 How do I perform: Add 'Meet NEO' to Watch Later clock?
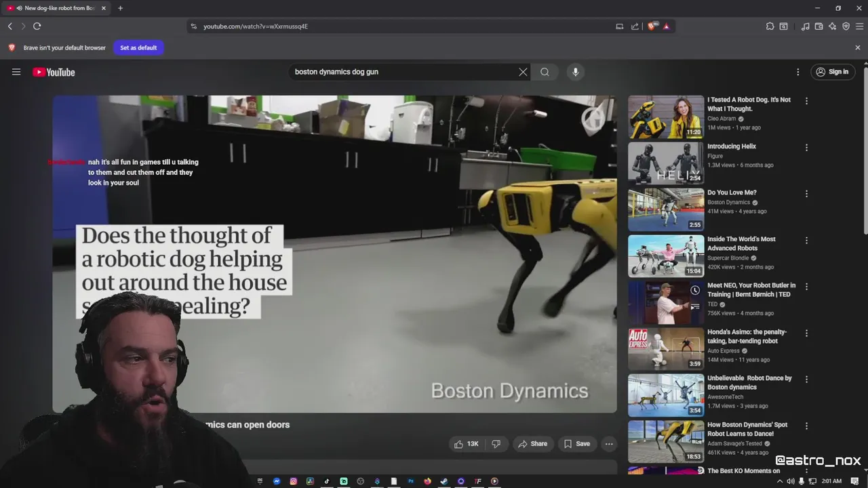pos(695,290)
